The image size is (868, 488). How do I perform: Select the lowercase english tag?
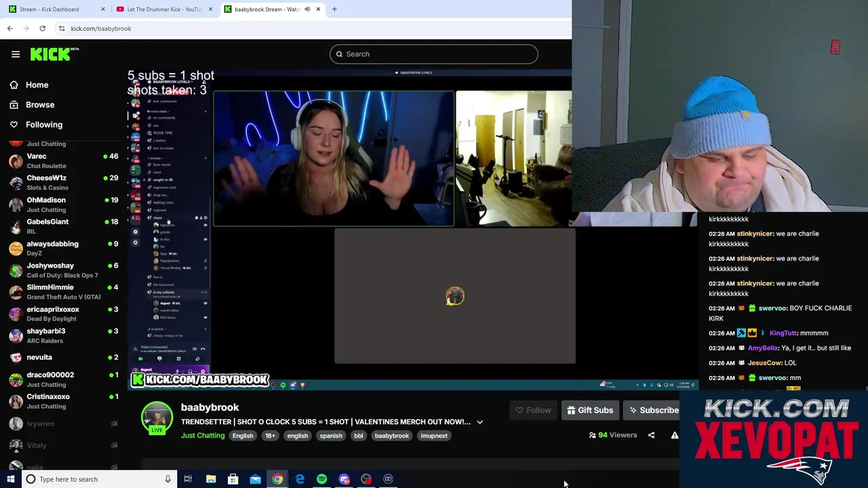point(297,436)
